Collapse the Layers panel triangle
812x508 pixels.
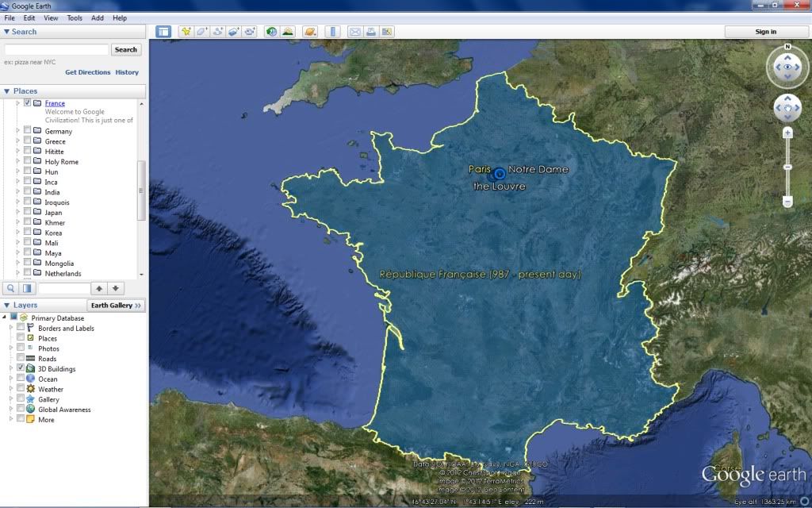click(x=6, y=306)
